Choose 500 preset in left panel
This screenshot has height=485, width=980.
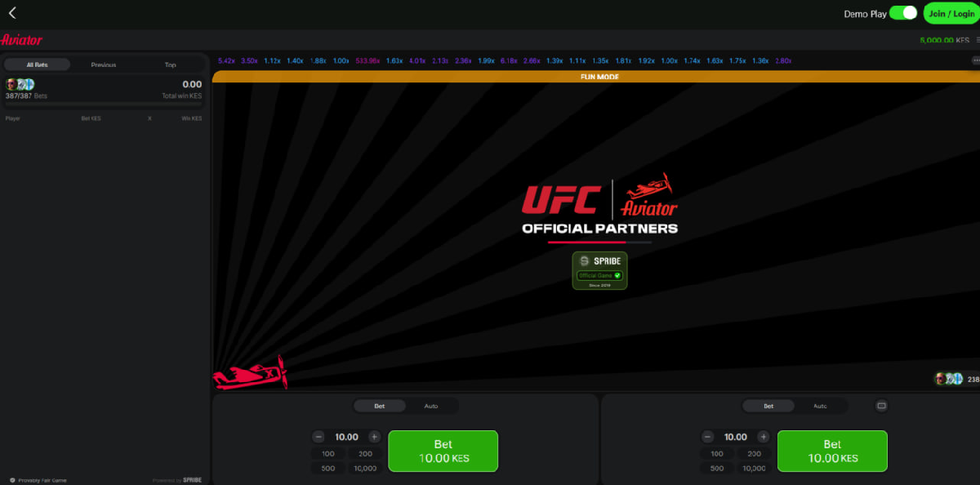click(327, 469)
